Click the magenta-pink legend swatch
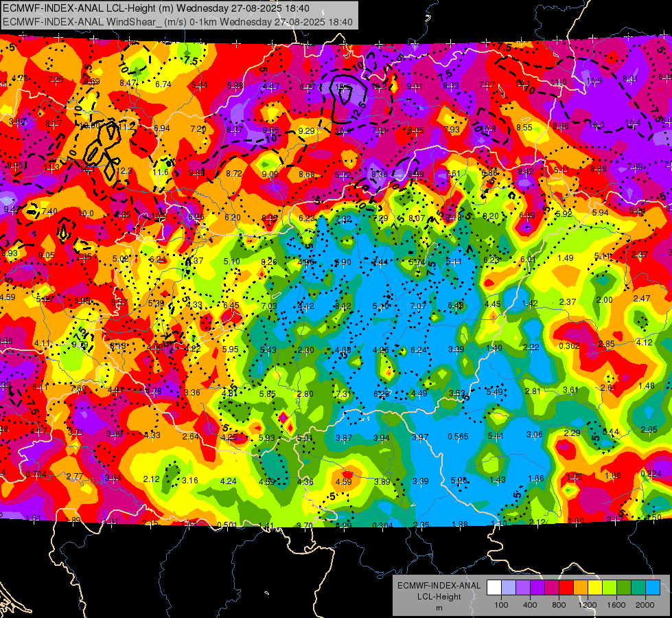The image size is (672, 618). click(x=552, y=588)
